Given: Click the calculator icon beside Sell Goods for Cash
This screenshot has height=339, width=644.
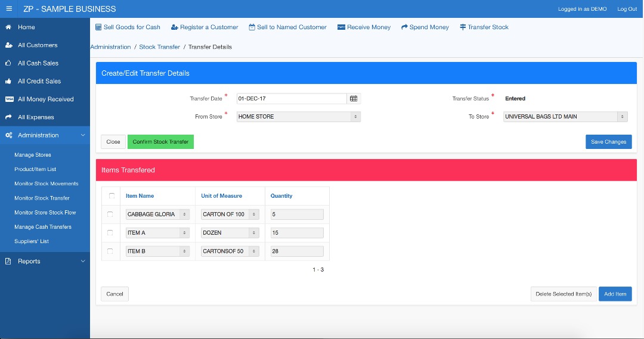Looking at the screenshot, I should [x=98, y=27].
